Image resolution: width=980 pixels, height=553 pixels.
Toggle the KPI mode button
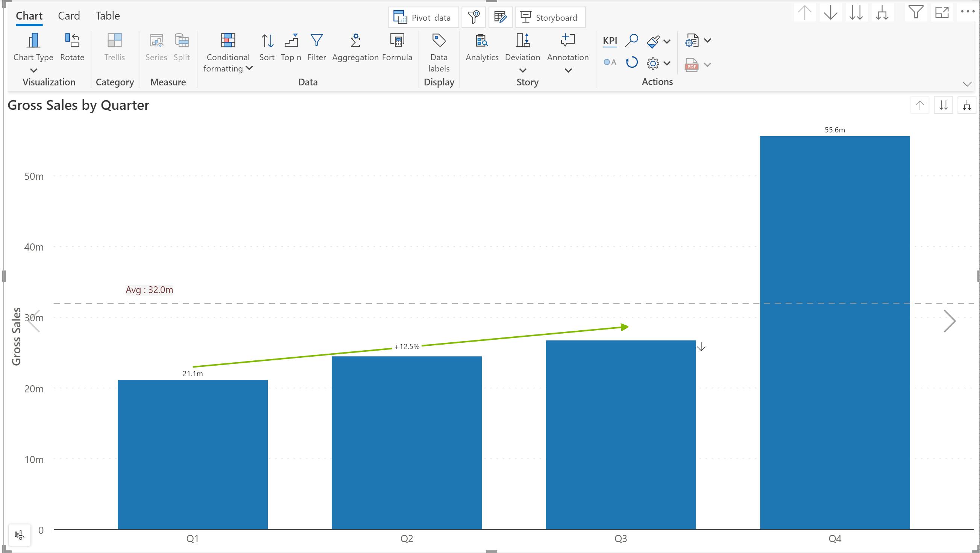[x=610, y=40]
